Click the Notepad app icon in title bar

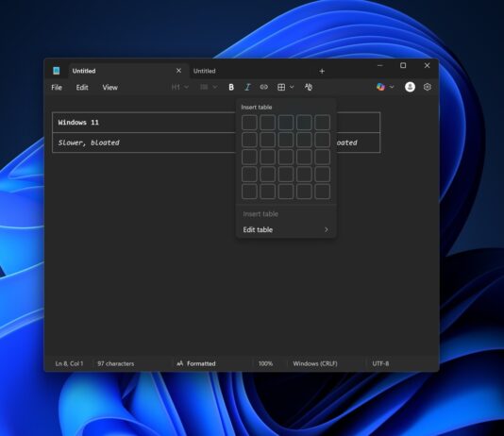[x=57, y=71]
